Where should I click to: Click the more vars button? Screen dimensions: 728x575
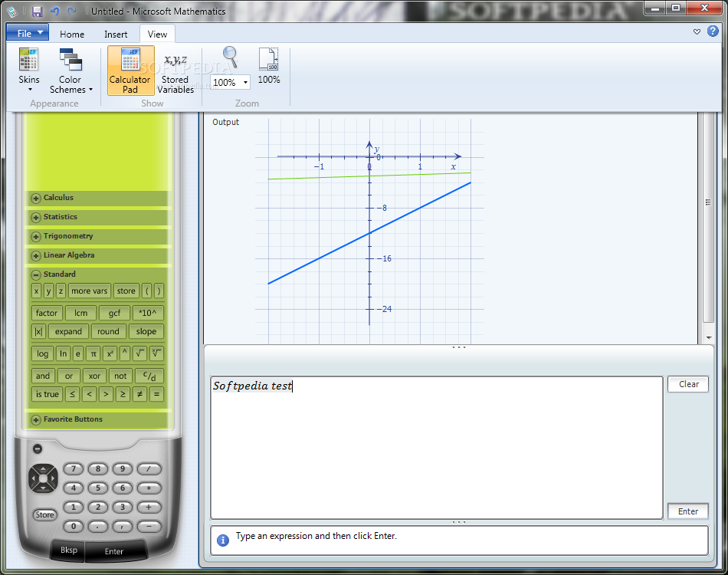[89, 291]
